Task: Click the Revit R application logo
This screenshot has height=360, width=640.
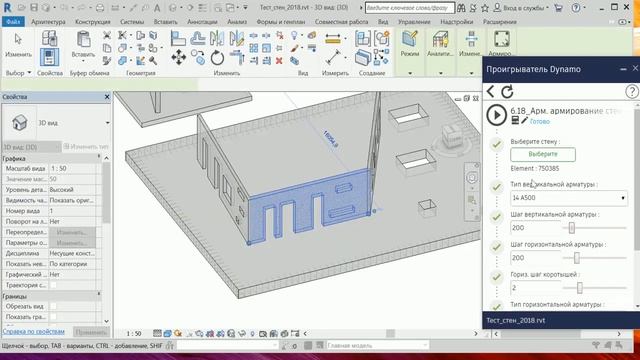Action: click(x=7, y=7)
